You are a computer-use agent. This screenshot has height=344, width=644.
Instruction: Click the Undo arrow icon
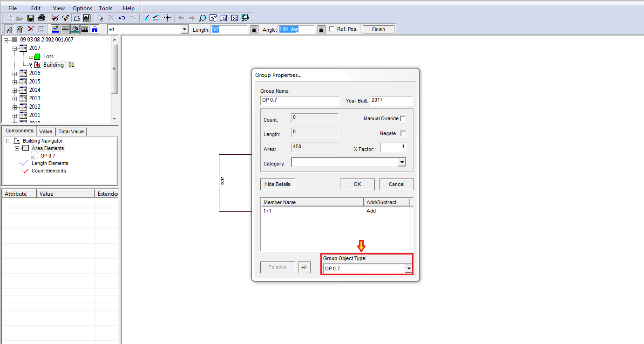coord(122,18)
